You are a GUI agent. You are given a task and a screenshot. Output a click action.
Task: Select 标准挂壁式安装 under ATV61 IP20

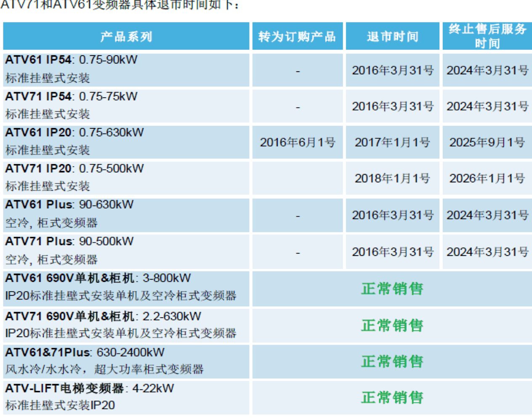tap(48, 150)
